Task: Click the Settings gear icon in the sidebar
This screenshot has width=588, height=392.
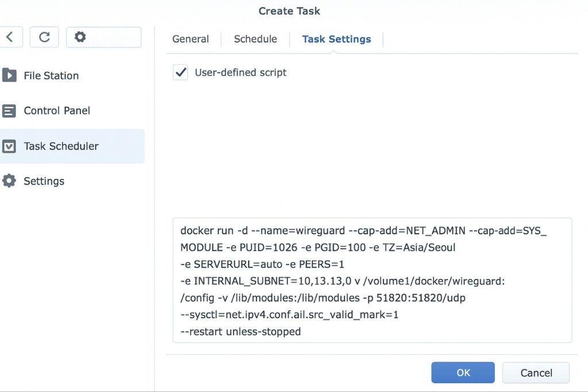Action: tap(9, 181)
